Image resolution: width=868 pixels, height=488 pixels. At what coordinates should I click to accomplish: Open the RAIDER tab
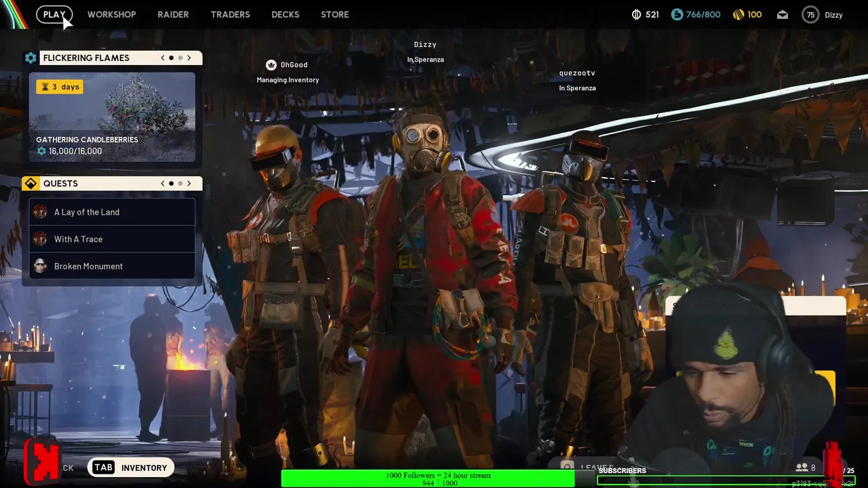pyautogui.click(x=173, y=14)
